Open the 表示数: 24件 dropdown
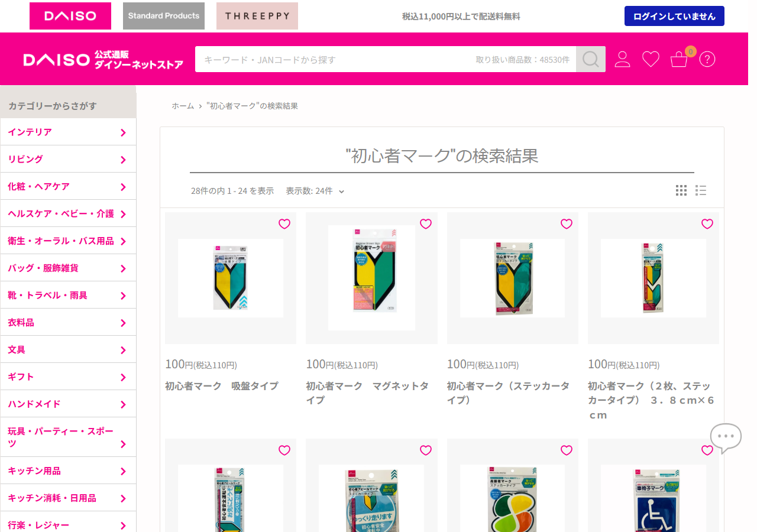 click(x=315, y=191)
